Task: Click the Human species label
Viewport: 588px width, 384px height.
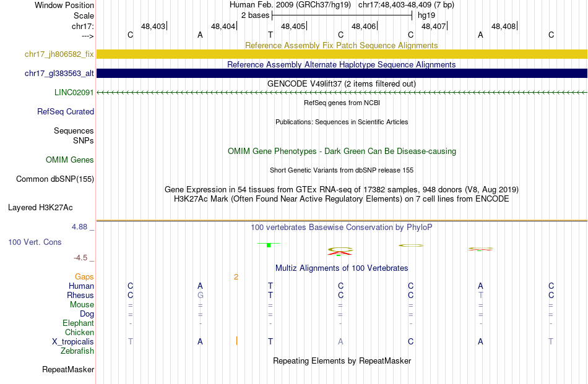Action: click(x=81, y=286)
